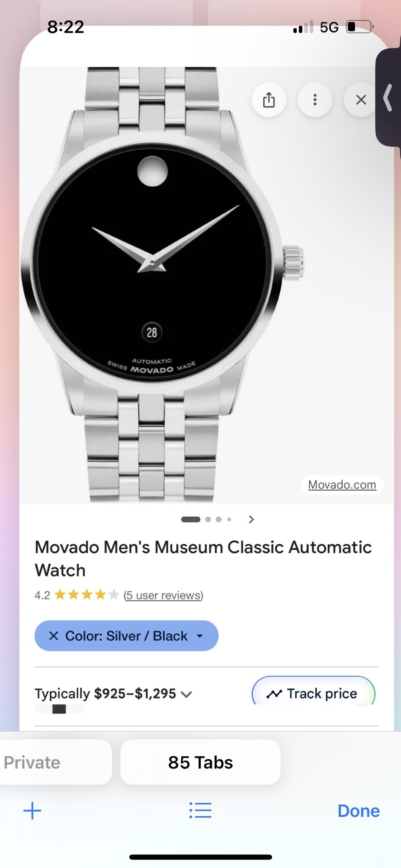Open the Movado.com source link
The width and height of the screenshot is (401, 868).
[x=342, y=485]
